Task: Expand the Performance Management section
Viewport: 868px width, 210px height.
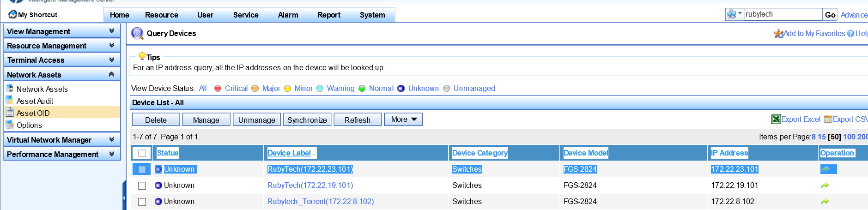Action: pyautogui.click(x=62, y=154)
